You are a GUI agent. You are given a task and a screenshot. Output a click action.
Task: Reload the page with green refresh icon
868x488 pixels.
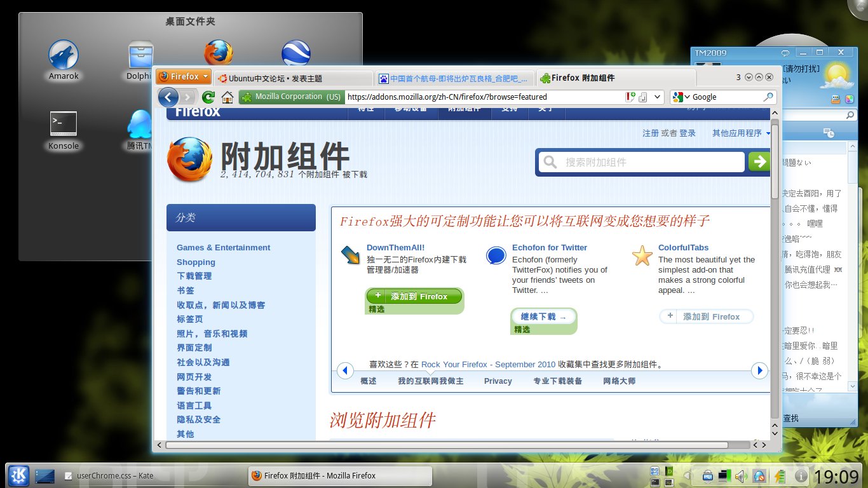coord(208,97)
